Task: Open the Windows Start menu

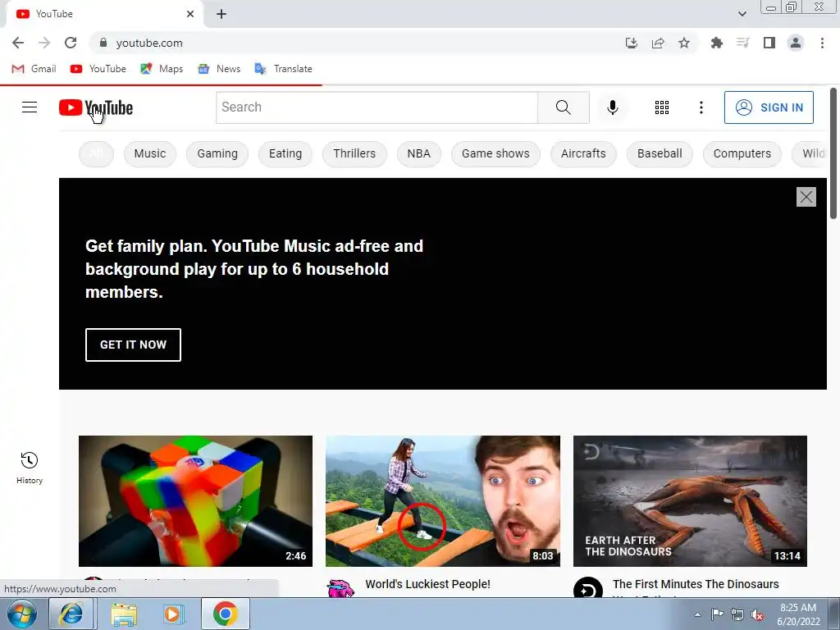Action: coord(21,614)
